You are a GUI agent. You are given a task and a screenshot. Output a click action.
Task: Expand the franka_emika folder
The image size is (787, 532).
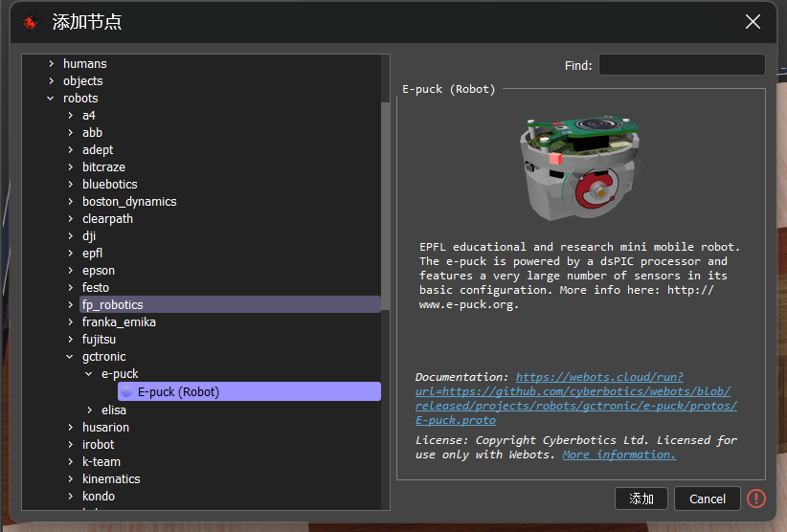point(70,321)
